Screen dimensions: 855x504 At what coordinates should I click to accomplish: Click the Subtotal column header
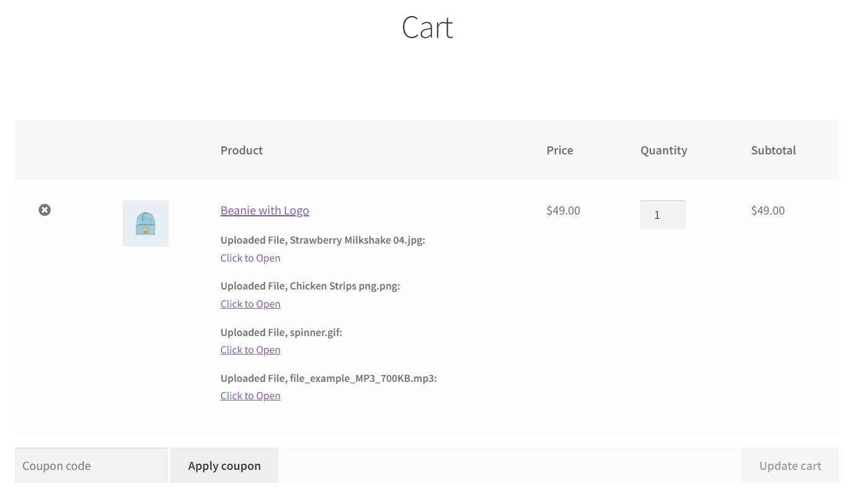(x=773, y=150)
